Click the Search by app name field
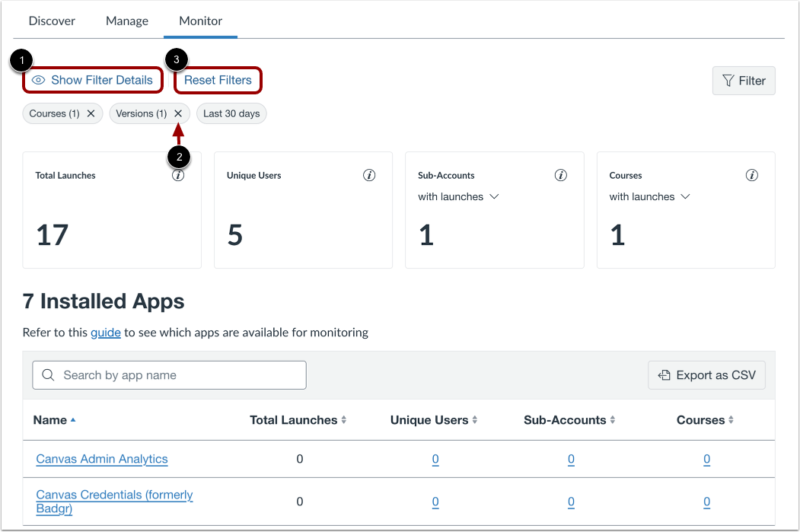Image resolution: width=800 pixels, height=532 pixels. point(170,375)
